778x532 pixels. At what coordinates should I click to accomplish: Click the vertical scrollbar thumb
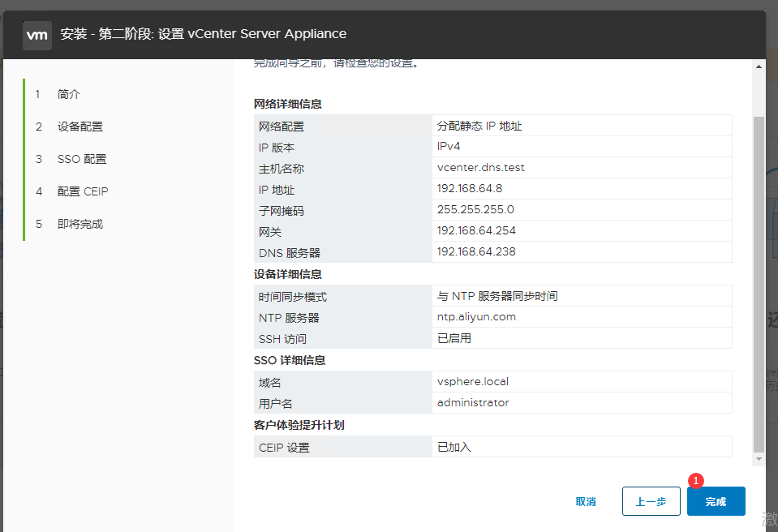(759, 284)
